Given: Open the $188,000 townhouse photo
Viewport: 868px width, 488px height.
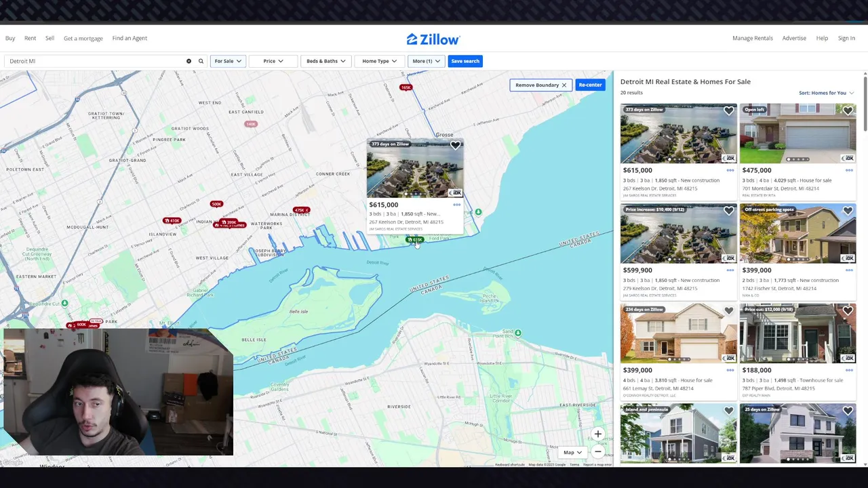Looking at the screenshot, I should click(x=797, y=333).
